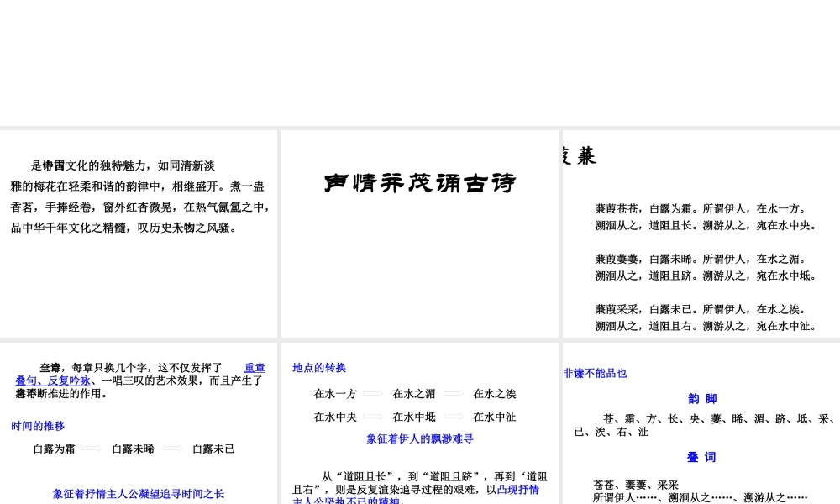Screen dimensions: 840x504
Task: Click the blue phrase 凸现抒情
Action: click(x=518, y=490)
